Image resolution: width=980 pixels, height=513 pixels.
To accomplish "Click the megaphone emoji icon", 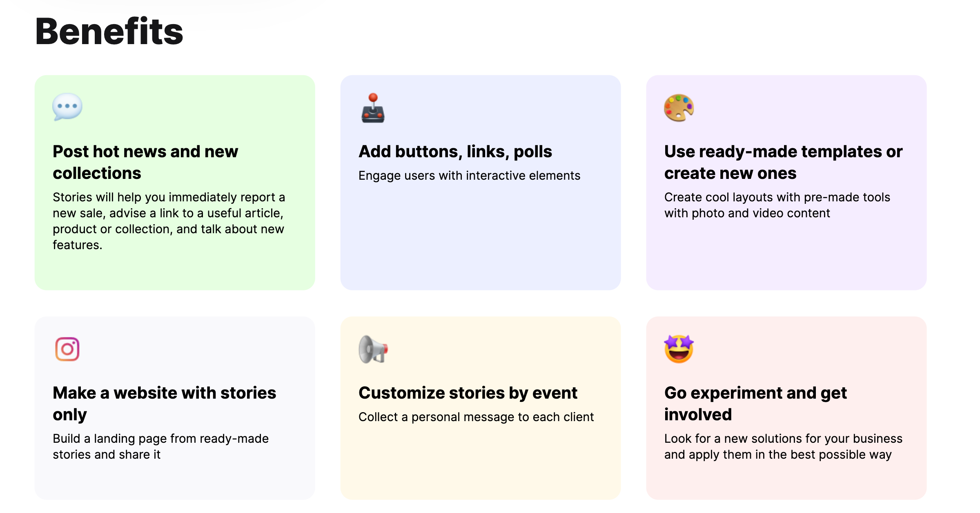I will [x=373, y=349].
